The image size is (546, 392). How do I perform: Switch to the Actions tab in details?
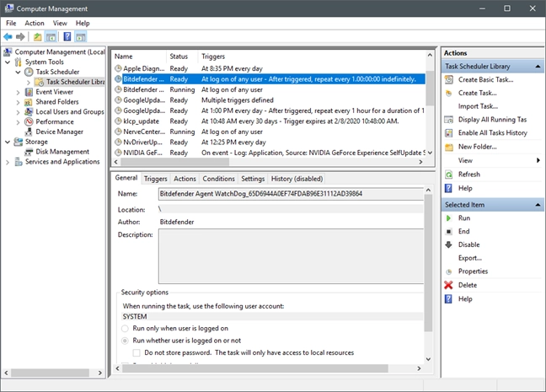tap(185, 179)
